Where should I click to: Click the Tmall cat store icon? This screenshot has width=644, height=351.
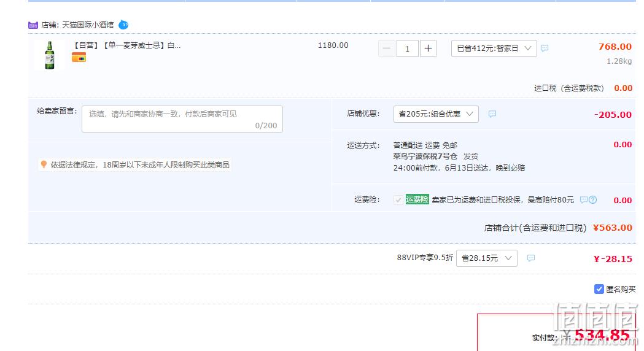tap(33, 25)
